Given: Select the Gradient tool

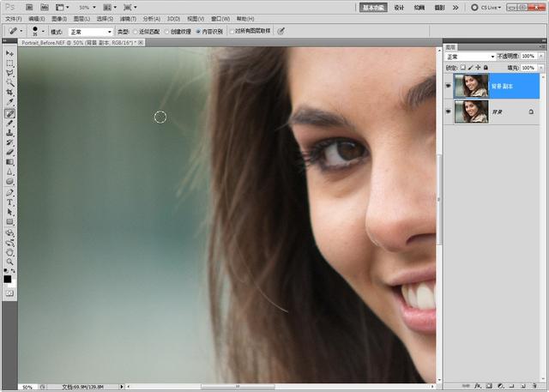Looking at the screenshot, I should coord(9,162).
